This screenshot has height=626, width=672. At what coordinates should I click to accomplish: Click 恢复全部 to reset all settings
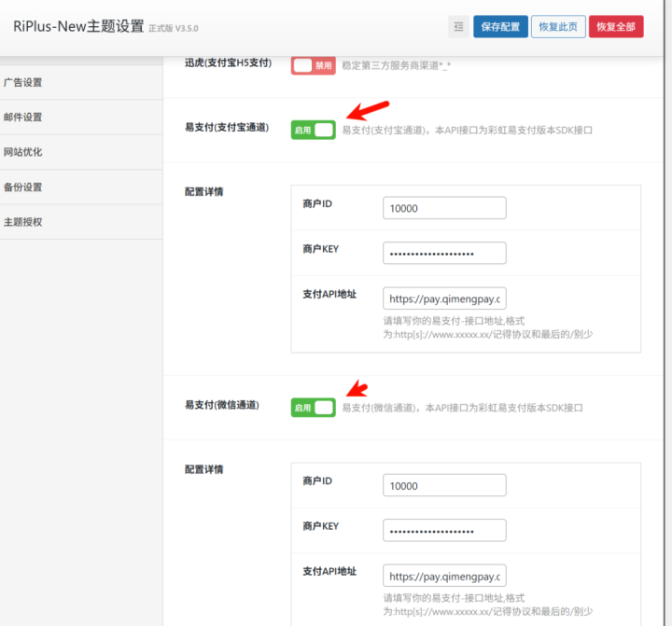coord(616,26)
